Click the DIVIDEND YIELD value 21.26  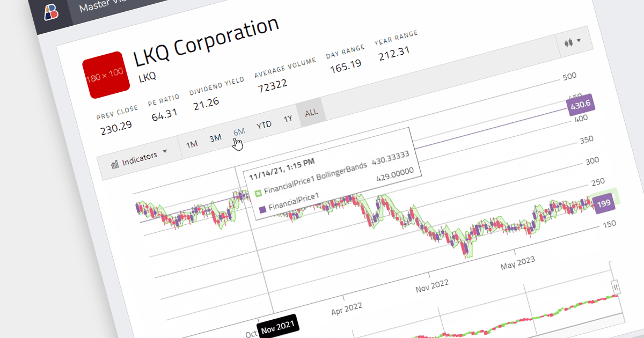[206, 103]
